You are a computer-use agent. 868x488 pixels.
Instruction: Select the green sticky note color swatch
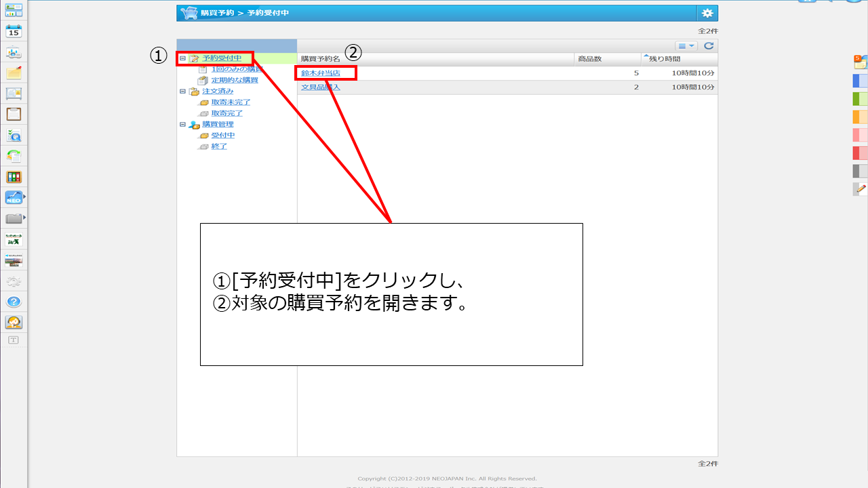pyautogui.click(x=860, y=99)
